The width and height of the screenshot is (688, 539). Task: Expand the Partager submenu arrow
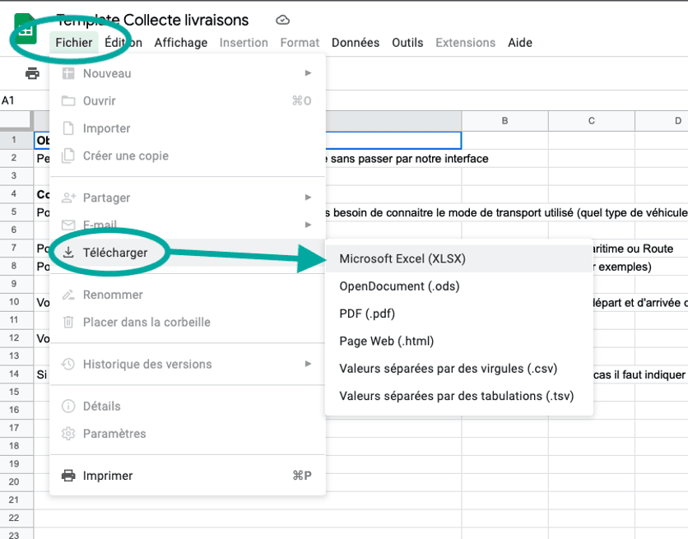click(x=308, y=198)
